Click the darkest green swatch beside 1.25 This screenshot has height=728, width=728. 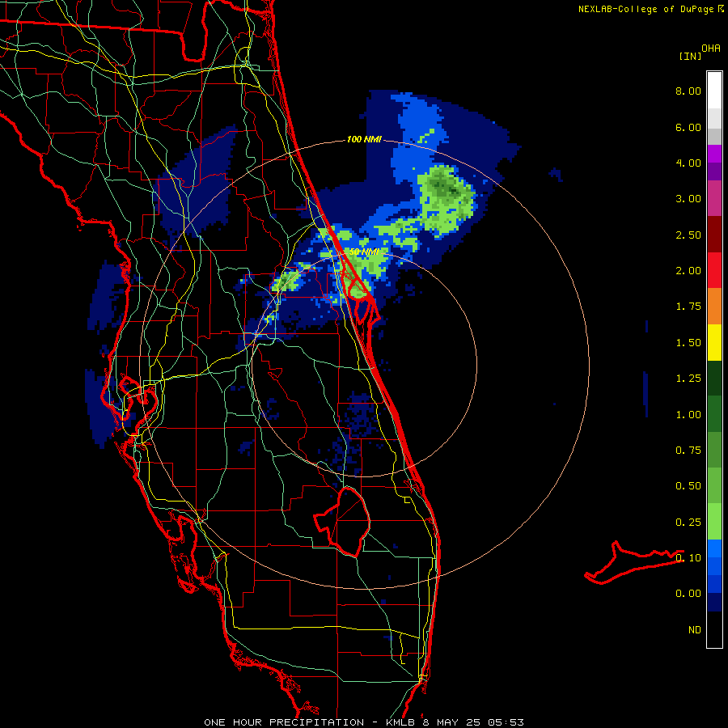tap(714, 378)
